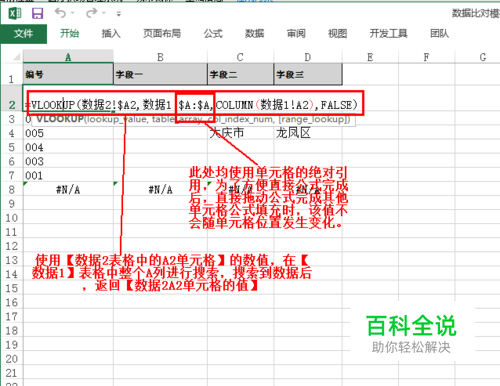500x386 pixels.
Task: Redo the last undone action
Action: (91, 13)
